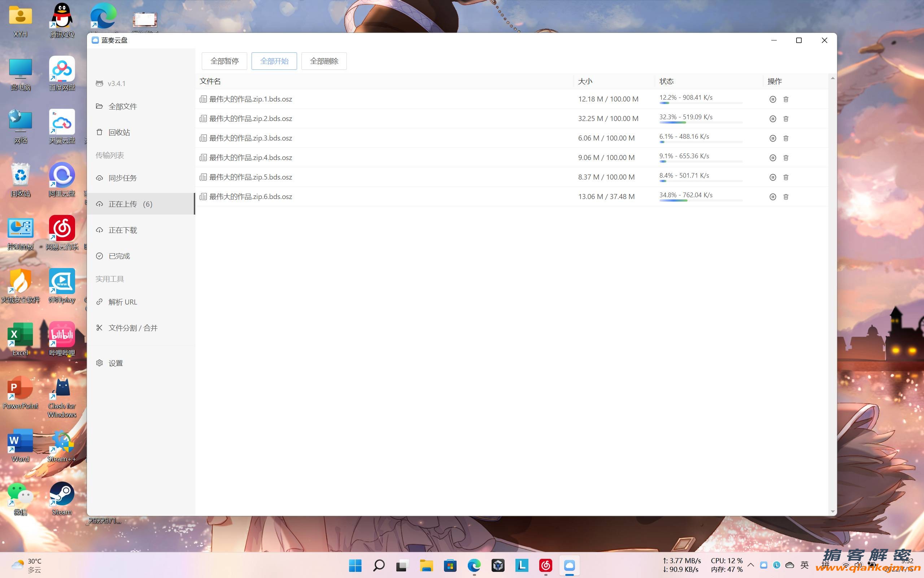The height and width of the screenshot is (578, 924).
Task: Open the Steam desktop shortcut
Action: [x=62, y=499]
